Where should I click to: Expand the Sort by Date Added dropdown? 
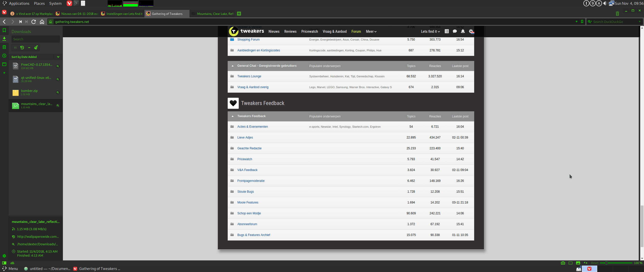[x=58, y=57]
